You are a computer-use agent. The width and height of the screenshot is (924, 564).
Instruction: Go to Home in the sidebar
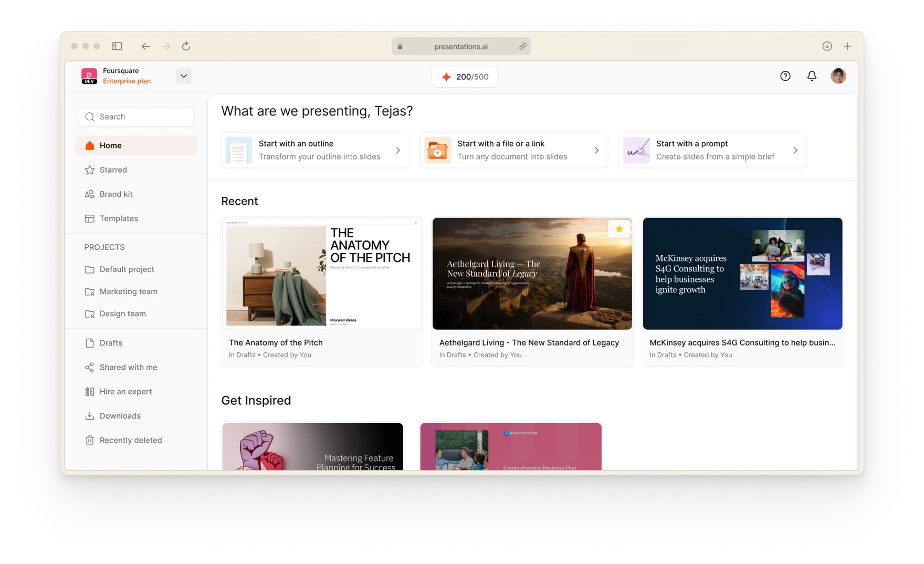136,145
